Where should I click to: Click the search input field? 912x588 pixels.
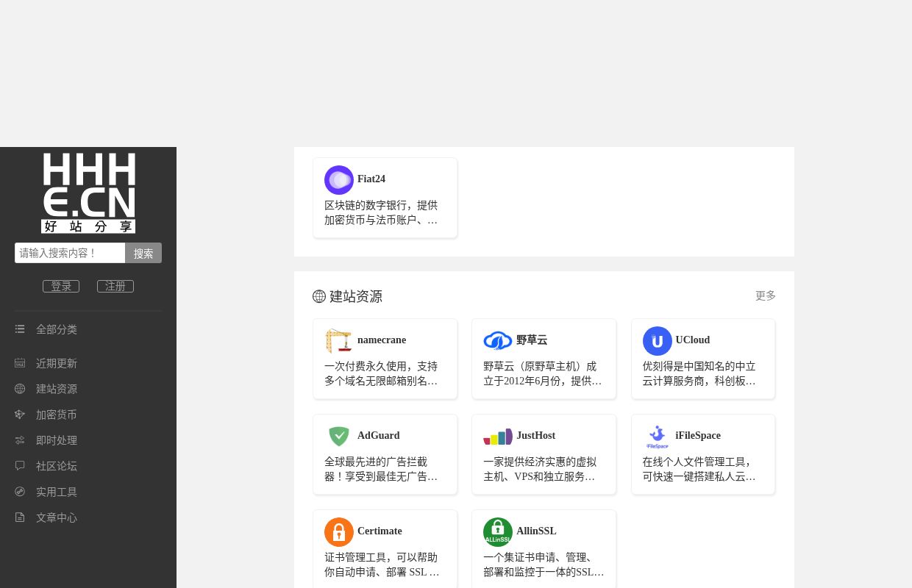point(70,253)
